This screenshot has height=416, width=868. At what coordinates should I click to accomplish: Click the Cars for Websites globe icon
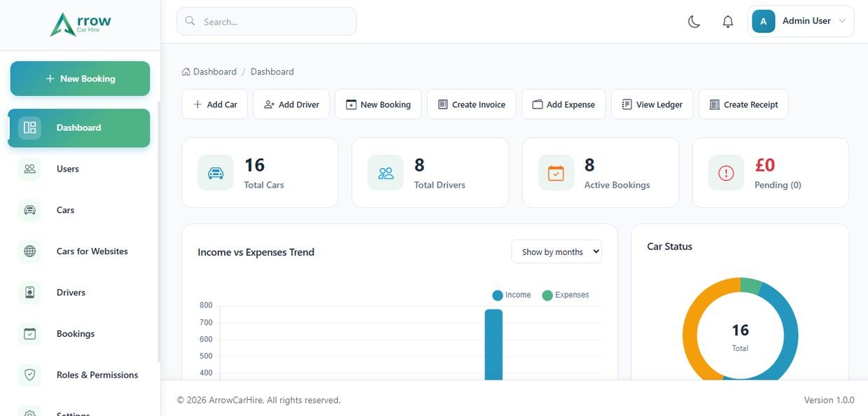coord(29,251)
